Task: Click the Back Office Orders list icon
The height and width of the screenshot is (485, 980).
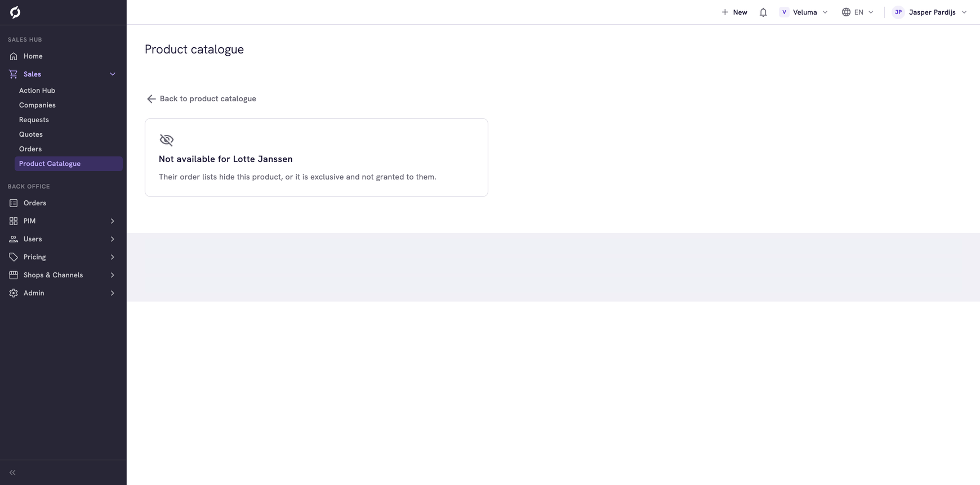Action: point(14,203)
